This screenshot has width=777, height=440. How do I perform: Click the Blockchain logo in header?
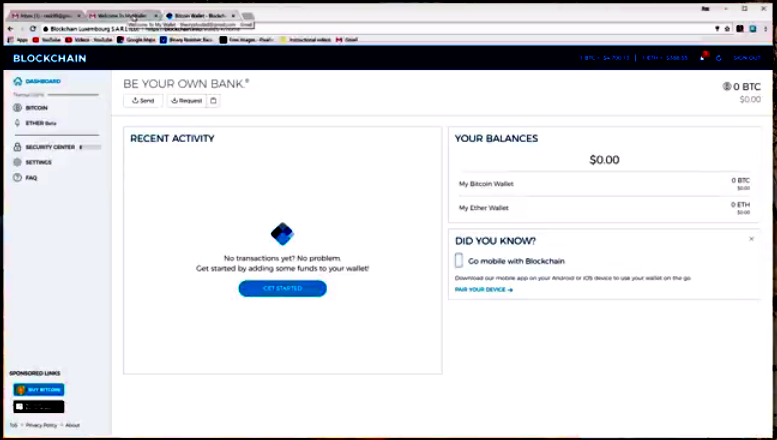tap(50, 58)
